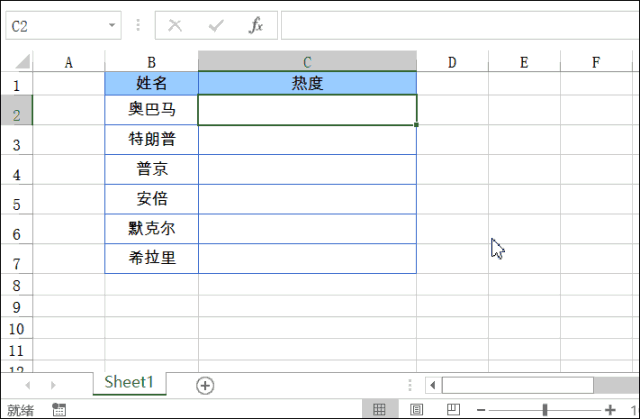Open Insert Function (fx) dialog
The width and height of the screenshot is (640, 419).
coord(256,25)
